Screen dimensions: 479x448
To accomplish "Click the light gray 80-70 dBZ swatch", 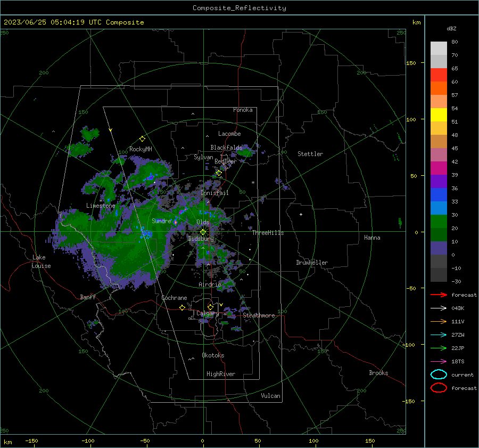I will pyautogui.click(x=439, y=48).
